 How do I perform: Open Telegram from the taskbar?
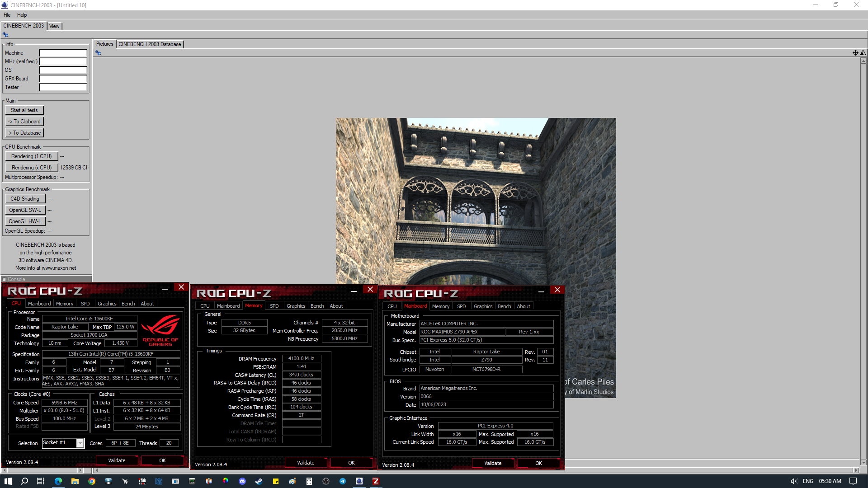point(343,481)
